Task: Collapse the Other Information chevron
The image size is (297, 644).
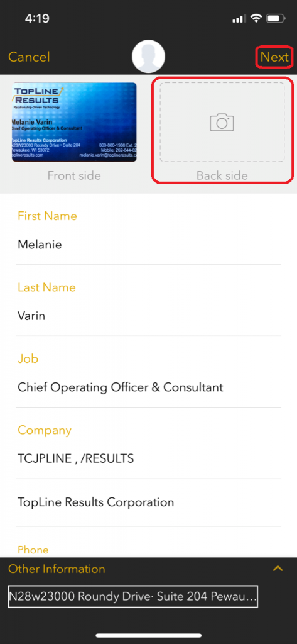Action: click(278, 569)
